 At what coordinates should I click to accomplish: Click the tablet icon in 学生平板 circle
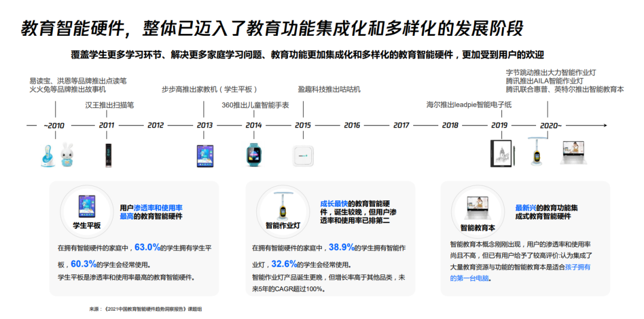pos(86,206)
